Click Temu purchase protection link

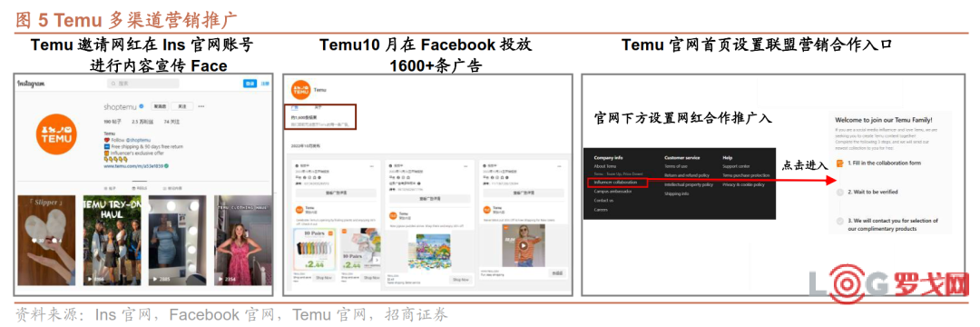click(x=746, y=175)
